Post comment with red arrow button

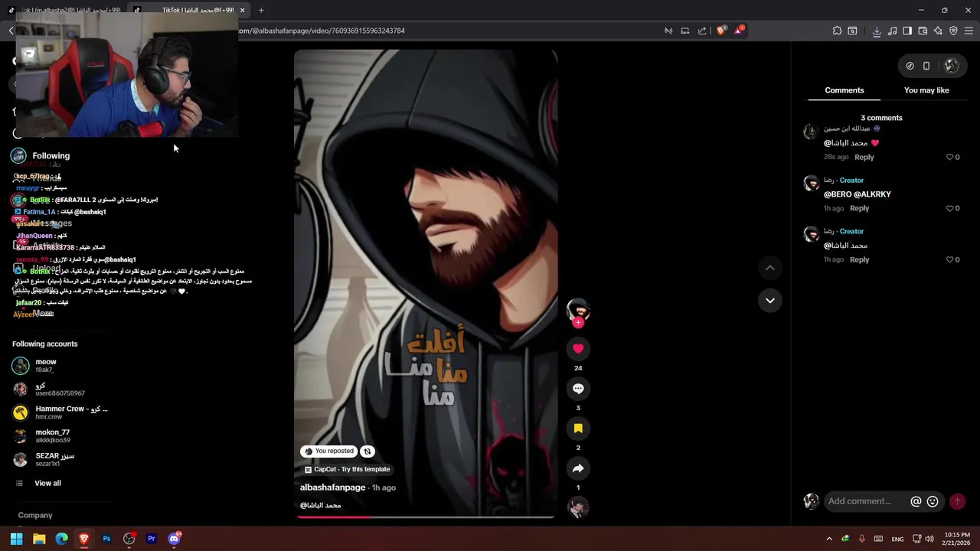click(x=957, y=501)
